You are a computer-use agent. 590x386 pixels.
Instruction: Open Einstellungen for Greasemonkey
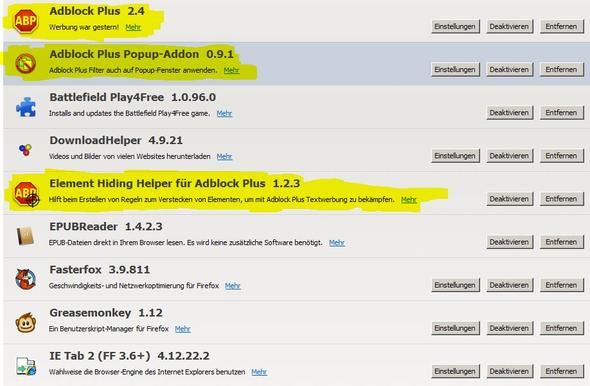point(455,328)
